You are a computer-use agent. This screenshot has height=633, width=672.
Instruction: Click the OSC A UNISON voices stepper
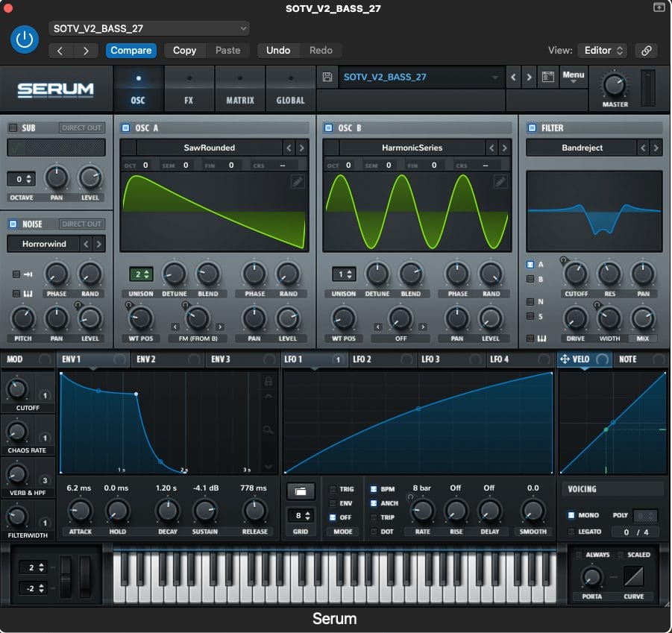point(141,274)
